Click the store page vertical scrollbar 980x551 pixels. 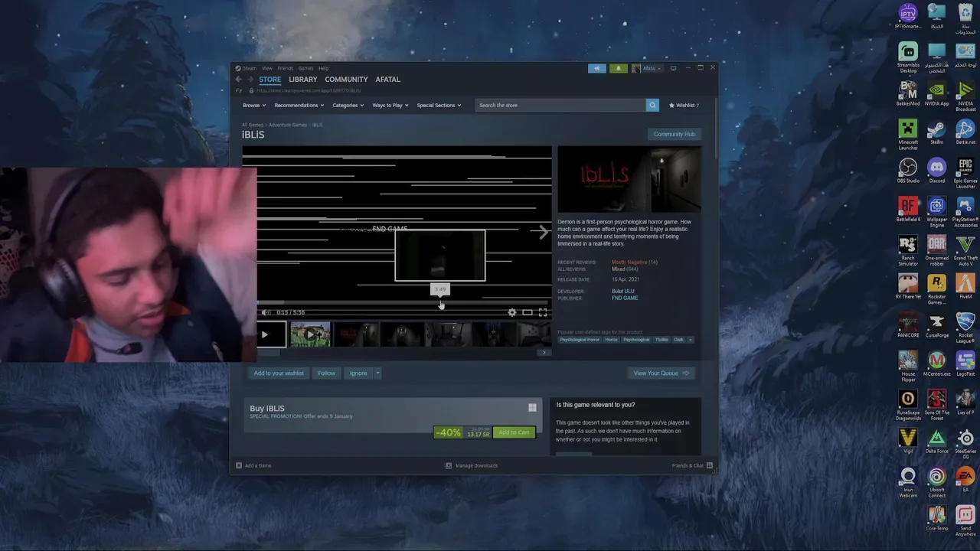(717, 128)
